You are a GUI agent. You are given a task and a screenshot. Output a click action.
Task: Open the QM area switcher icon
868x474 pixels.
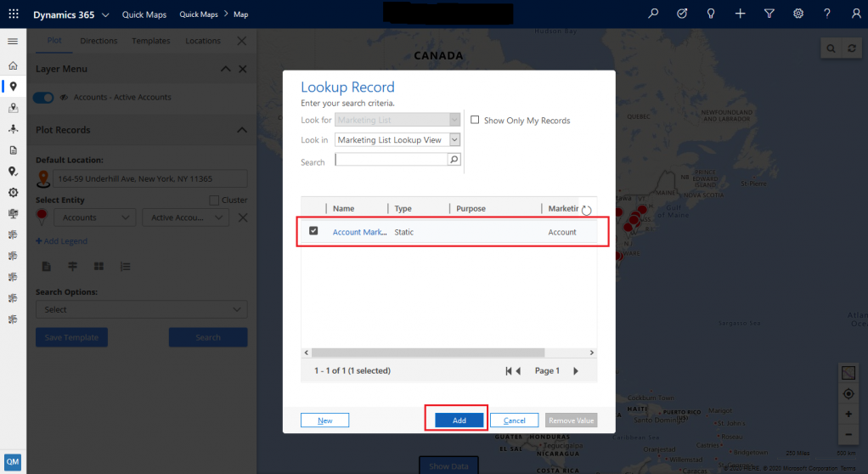point(13,461)
